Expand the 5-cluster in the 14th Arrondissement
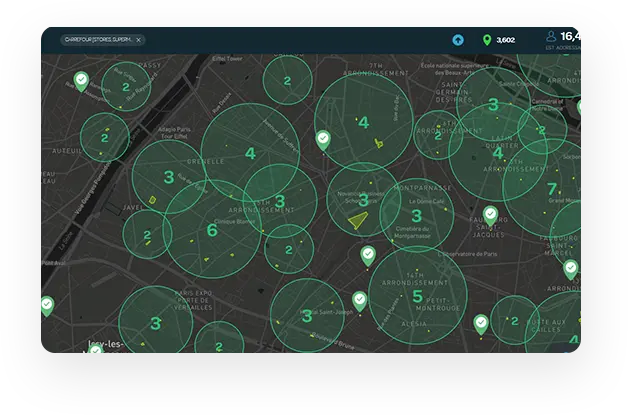Image resolution: width=628 pixels, height=415 pixels. pyautogui.click(x=418, y=296)
